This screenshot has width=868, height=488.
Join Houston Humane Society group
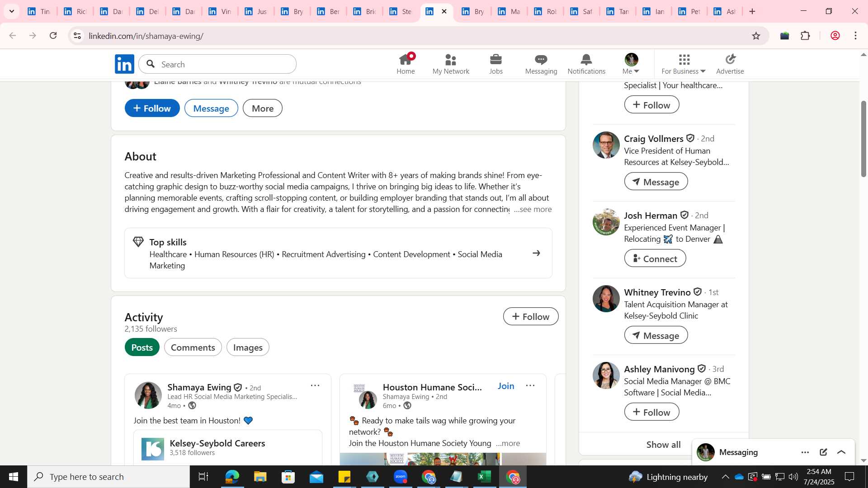(506, 386)
